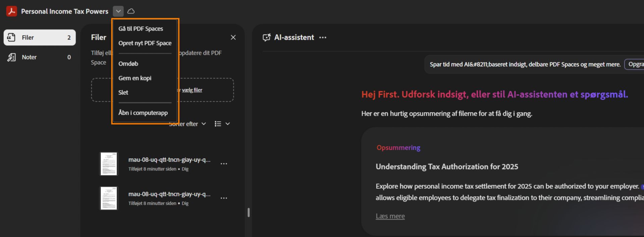Click the vælg filer link
Viewport: 644px width, 237px height.
pyautogui.click(x=192, y=90)
